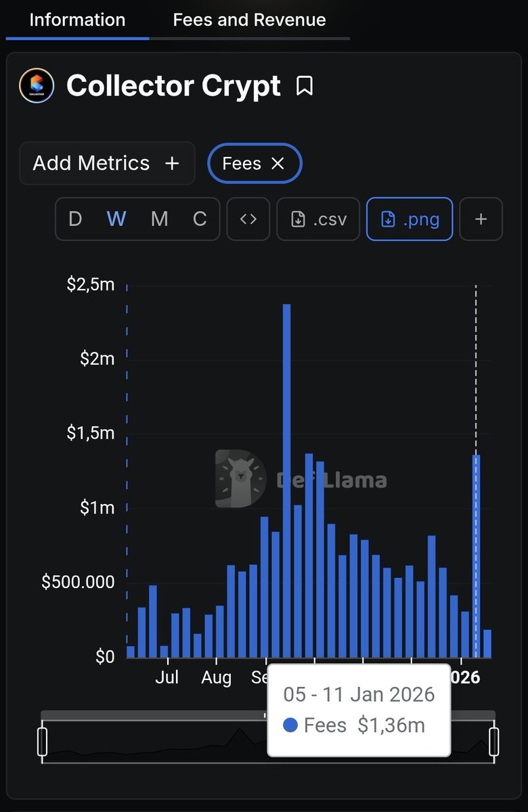Image resolution: width=528 pixels, height=812 pixels.
Task: Download chart as .png image
Action: pyautogui.click(x=410, y=219)
